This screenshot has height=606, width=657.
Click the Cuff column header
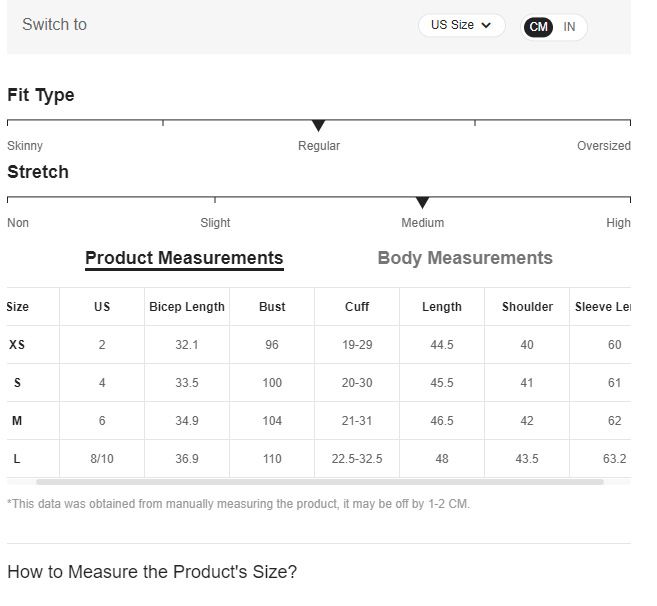[x=357, y=307]
